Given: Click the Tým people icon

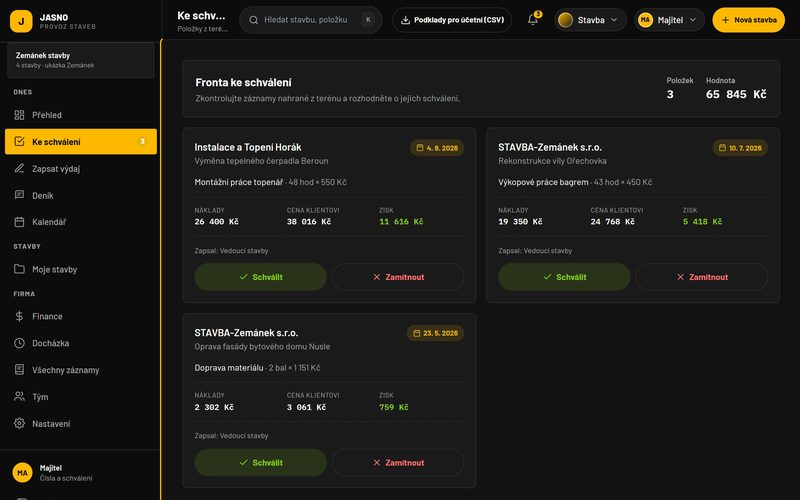Looking at the screenshot, I should pos(19,396).
